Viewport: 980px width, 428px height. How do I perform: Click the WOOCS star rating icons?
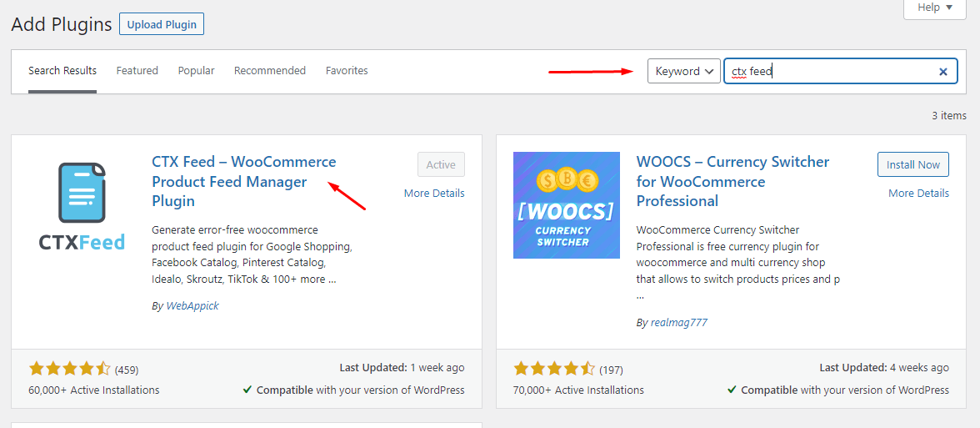coord(554,369)
